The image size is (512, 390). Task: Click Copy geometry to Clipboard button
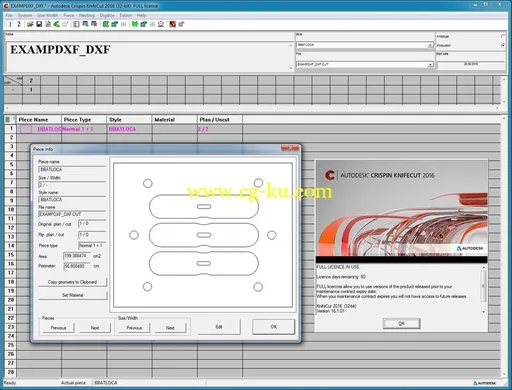(x=72, y=282)
